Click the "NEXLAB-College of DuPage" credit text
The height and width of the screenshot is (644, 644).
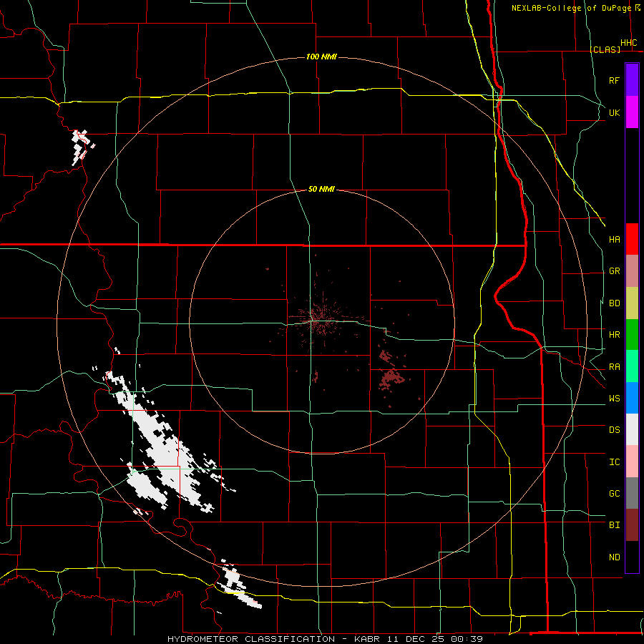click(571, 8)
